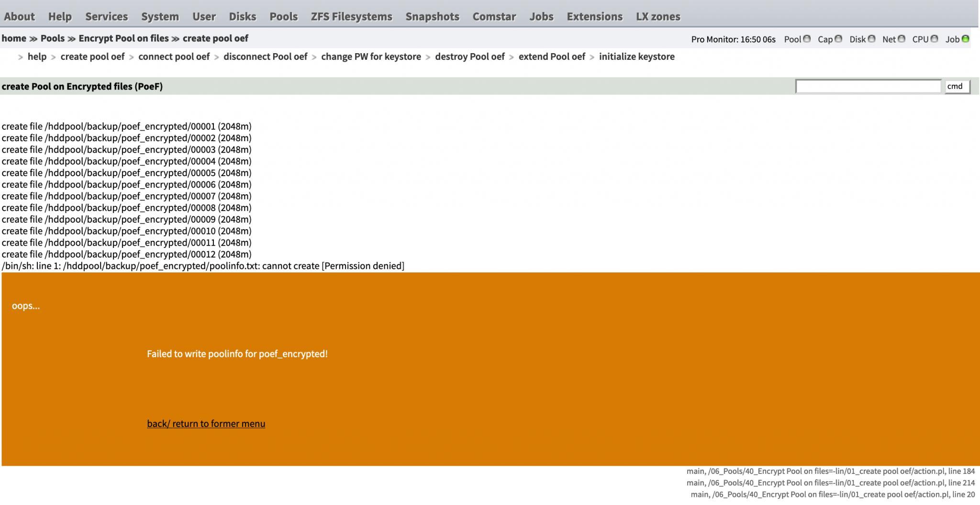Click the CPU status indicator light
This screenshot has width=980, height=505.
[934, 39]
